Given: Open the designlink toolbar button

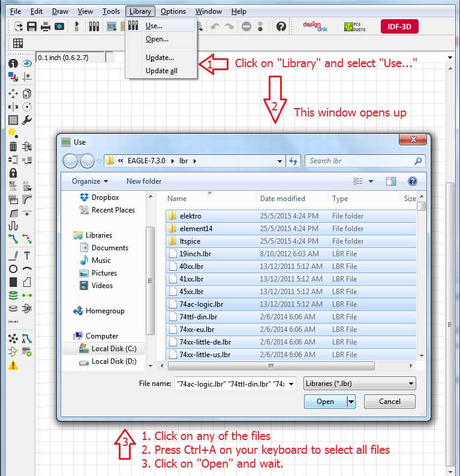Looking at the screenshot, I should [315, 27].
